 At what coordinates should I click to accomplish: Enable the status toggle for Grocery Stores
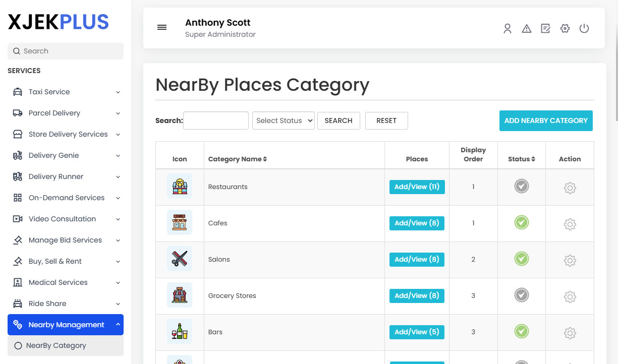(521, 296)
